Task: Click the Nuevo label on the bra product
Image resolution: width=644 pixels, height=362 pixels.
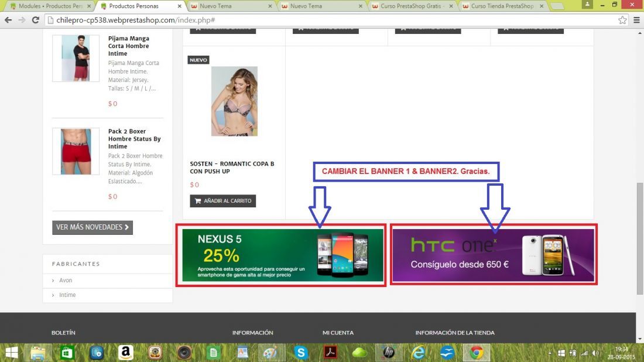Action: point(198,60)
